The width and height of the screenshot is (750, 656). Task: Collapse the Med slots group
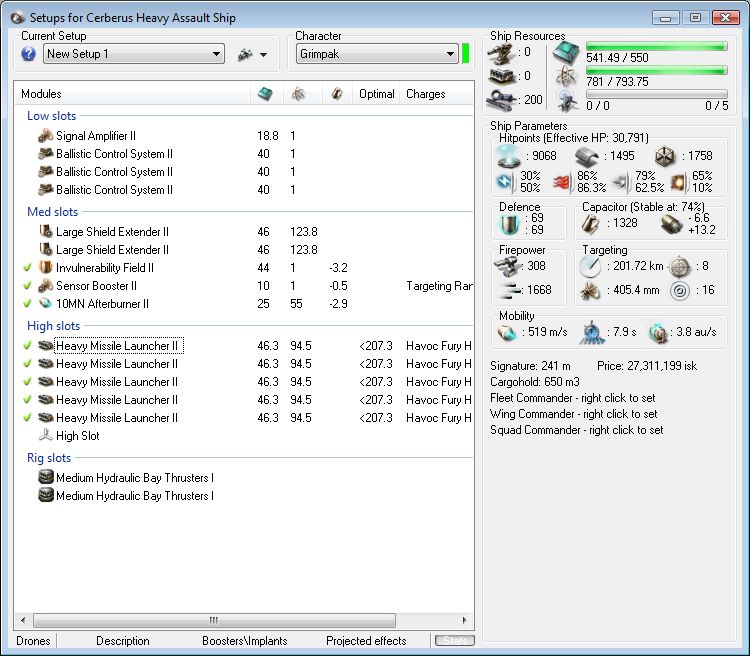pyautogui.click(x=52, y=211)
